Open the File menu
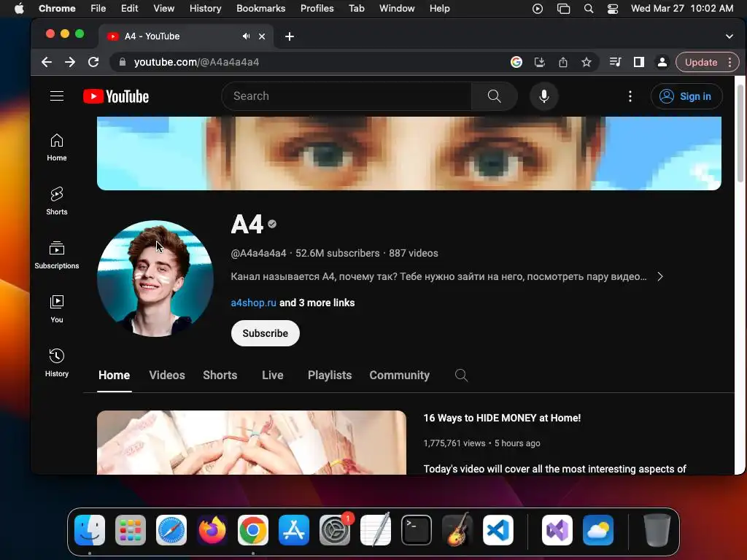Viewport: 747px width, 560px height. point(98,9)
